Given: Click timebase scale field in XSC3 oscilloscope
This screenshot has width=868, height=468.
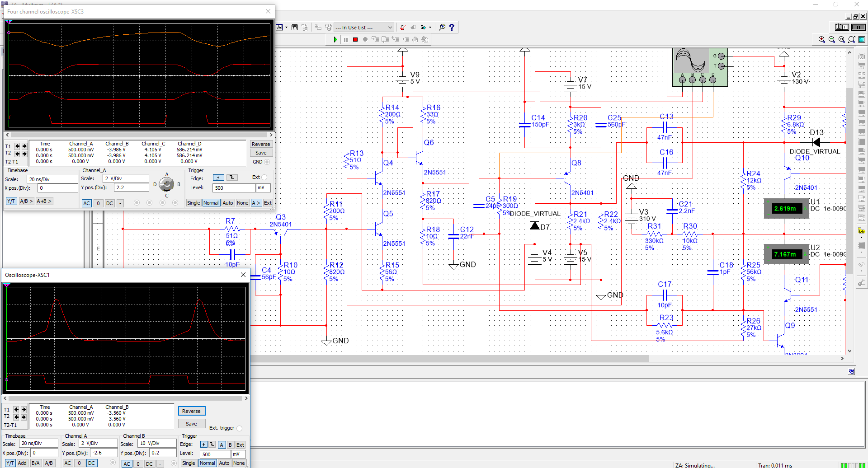Looking at the screenshot, I should click(52, 179).
